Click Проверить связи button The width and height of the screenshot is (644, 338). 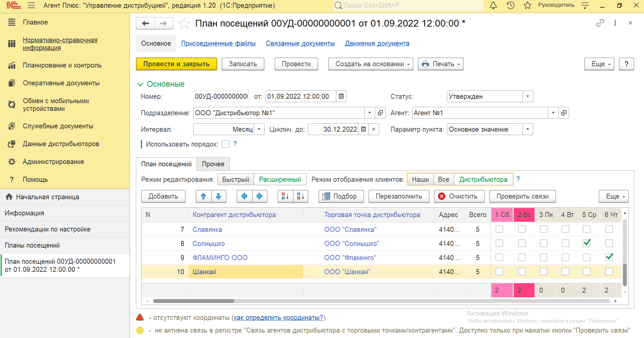click(x=523, y=196)
